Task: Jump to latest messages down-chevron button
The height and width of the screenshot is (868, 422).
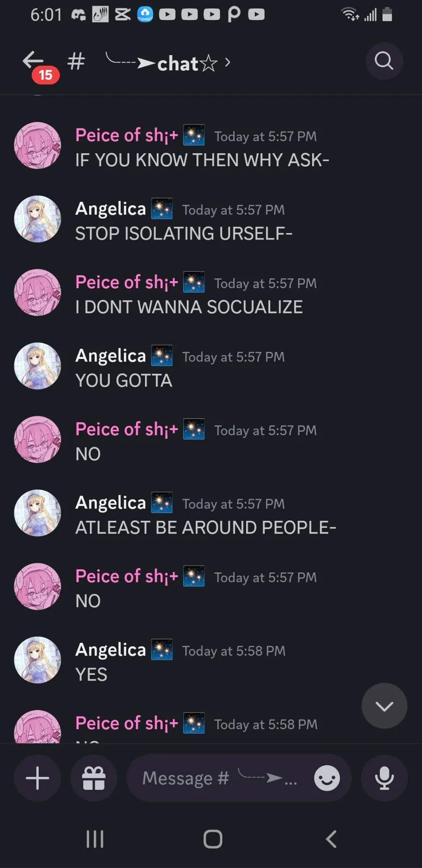Action: pyautogui.click(x=384, y=706)
